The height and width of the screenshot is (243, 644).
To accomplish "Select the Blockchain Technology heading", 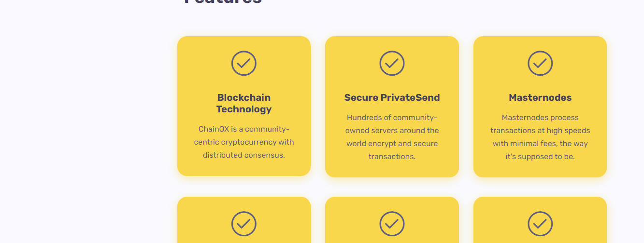I will pos(244,103).
